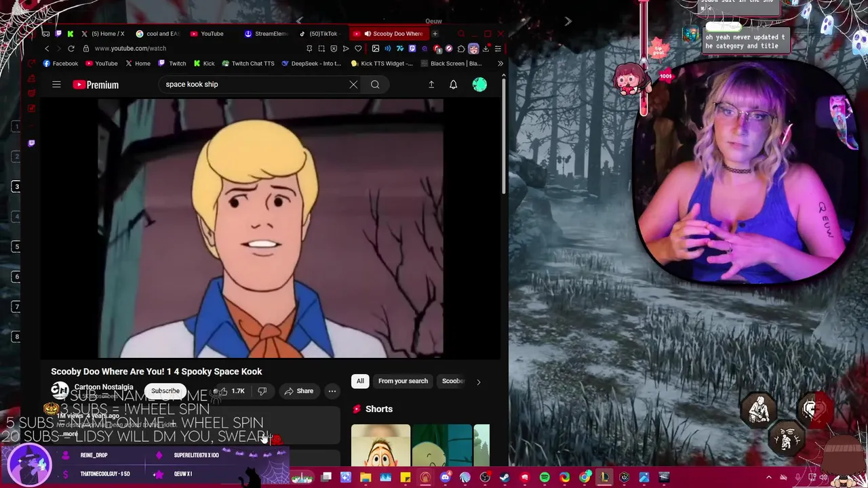Open Discord from the taskbar
The height and width of the screenshot is (488, 868).
click(445, 478)
